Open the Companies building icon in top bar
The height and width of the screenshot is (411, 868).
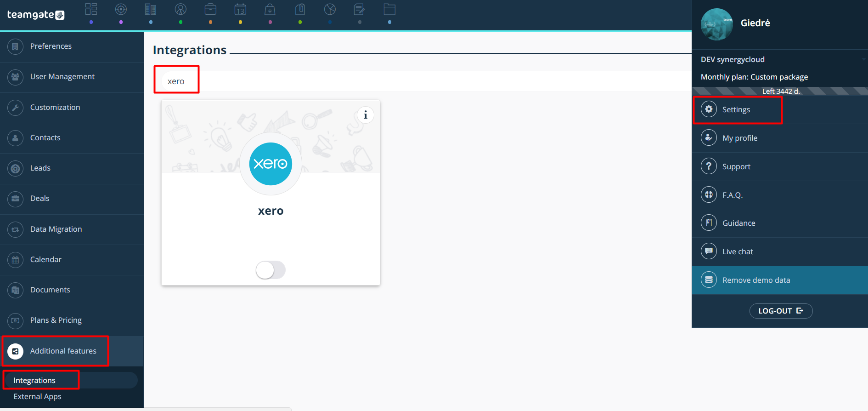coord(151,9)
